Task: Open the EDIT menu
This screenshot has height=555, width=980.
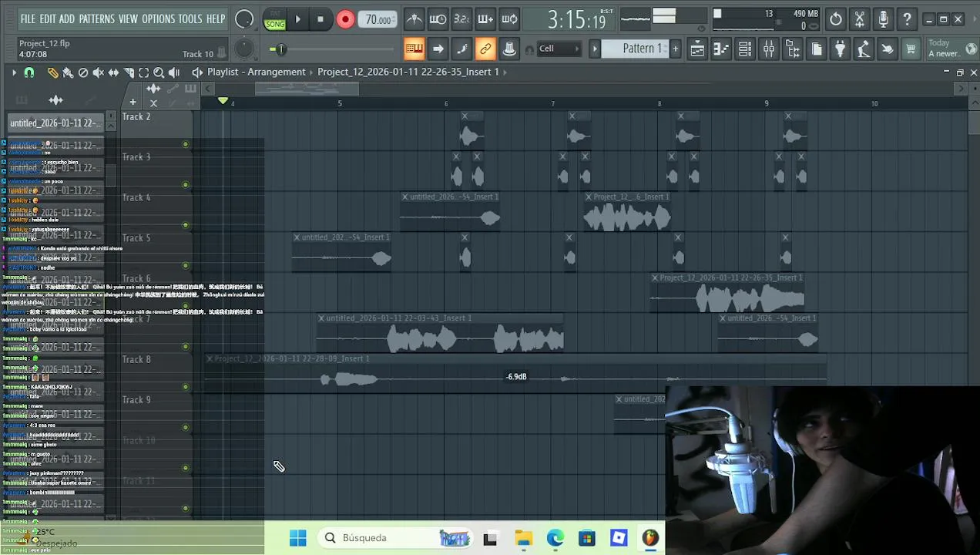Action: [x=48, y=19]
